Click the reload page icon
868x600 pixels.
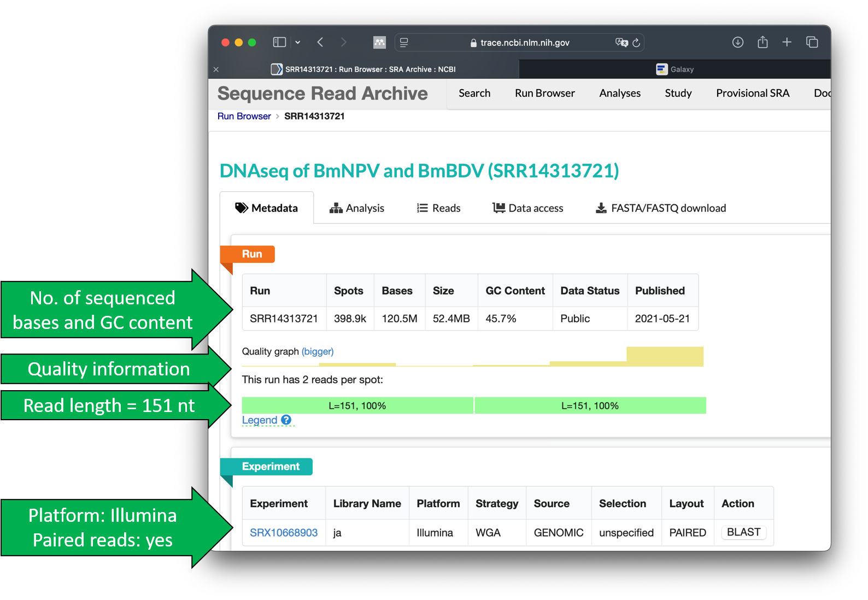636,43
